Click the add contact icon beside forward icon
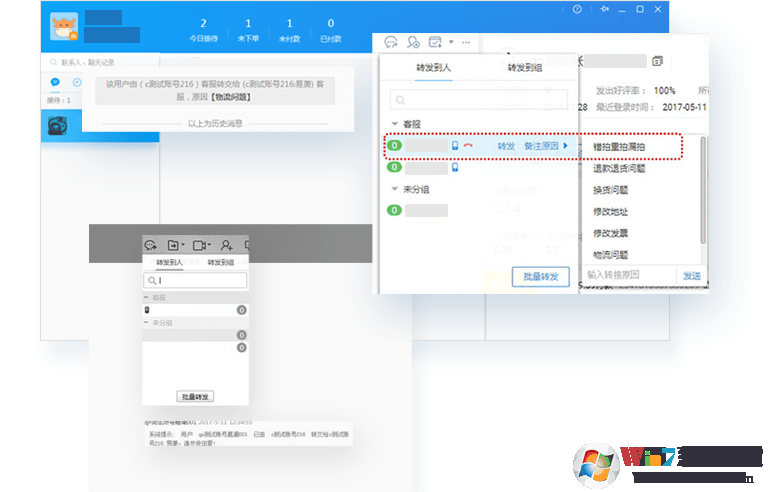This screenshot has width=770, height=492. [x=413, y=42]
